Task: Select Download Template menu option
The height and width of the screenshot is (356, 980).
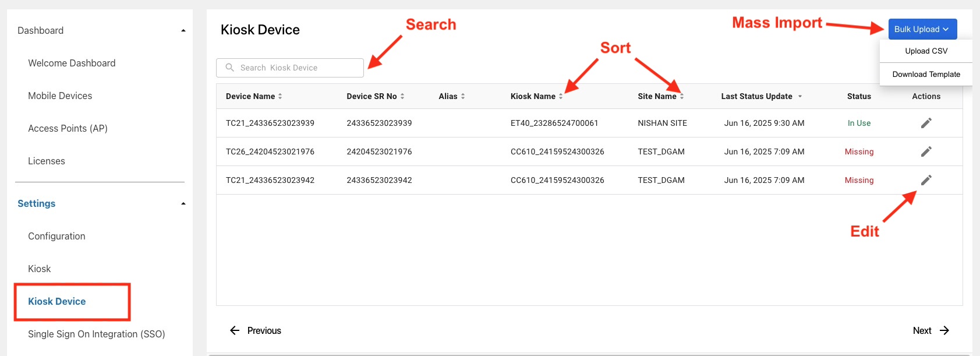Action: point(926,75)
